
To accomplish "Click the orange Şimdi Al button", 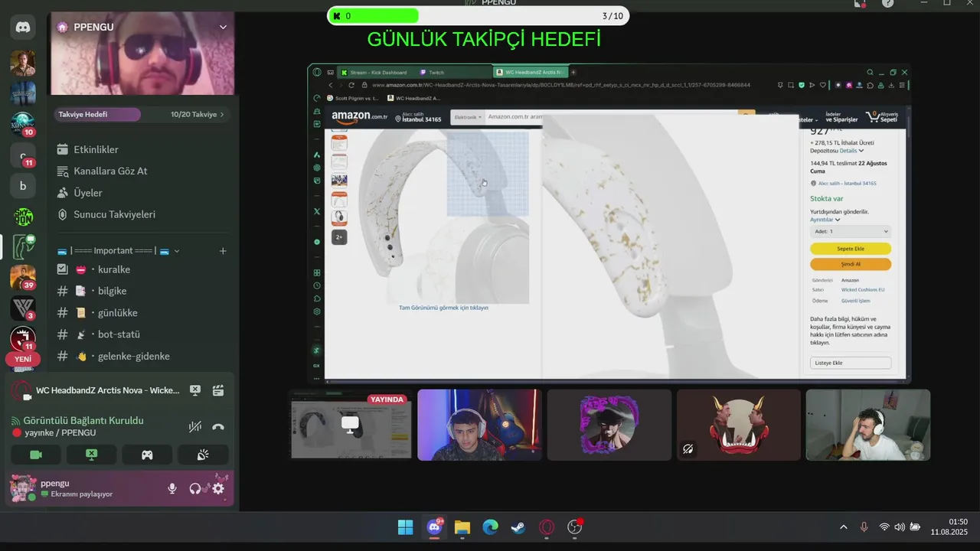I will click(851, 264).
